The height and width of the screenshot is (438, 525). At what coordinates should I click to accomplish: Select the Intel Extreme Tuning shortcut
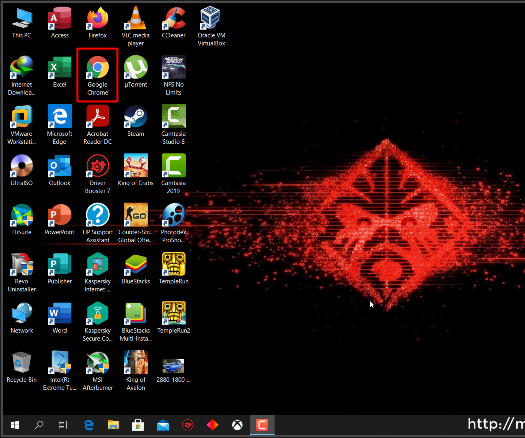pos(60,371)
